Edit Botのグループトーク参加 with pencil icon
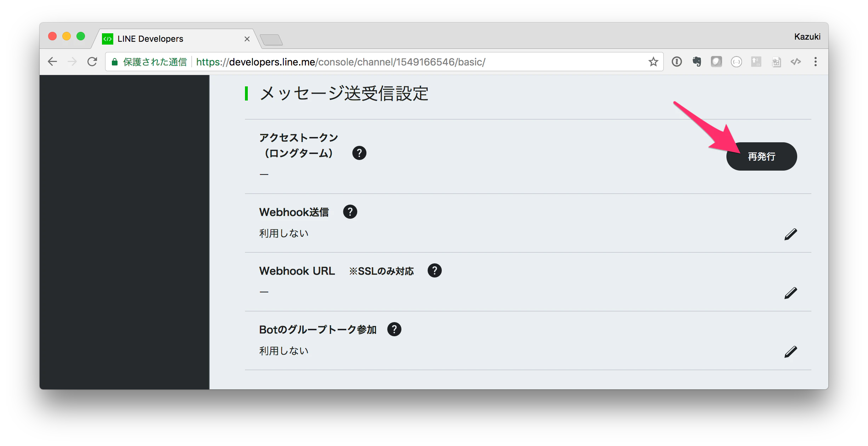 point(790,352)
